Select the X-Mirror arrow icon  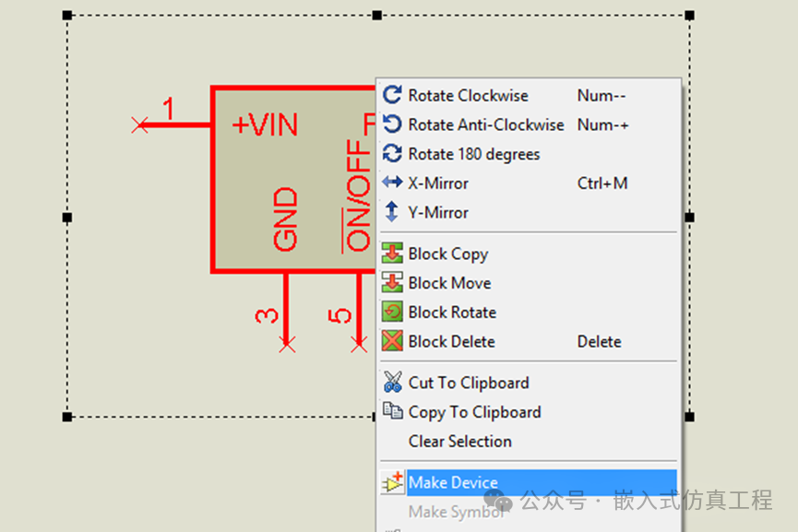[x=392, y=183]
